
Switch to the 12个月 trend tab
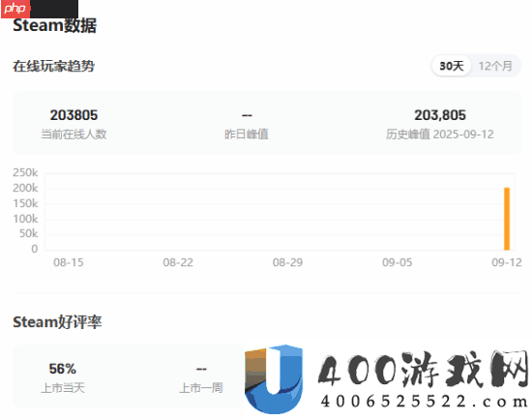[495, 66]
